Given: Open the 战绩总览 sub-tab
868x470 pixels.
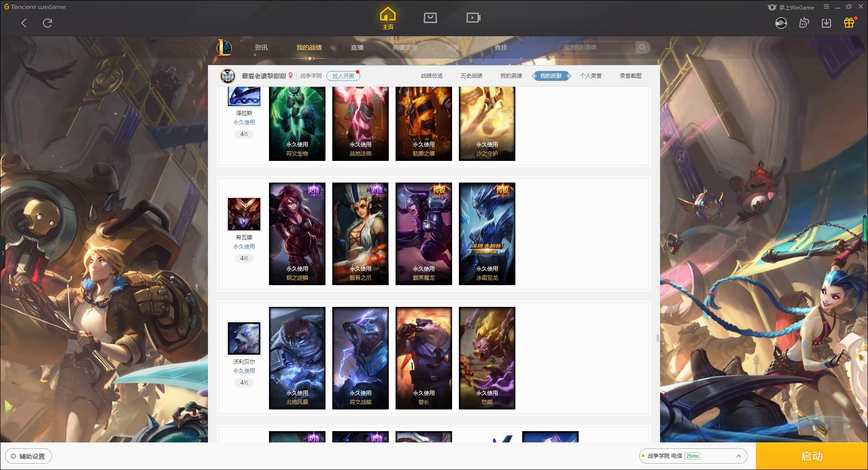Looking at the screenshot, I should tap(432, 76).
